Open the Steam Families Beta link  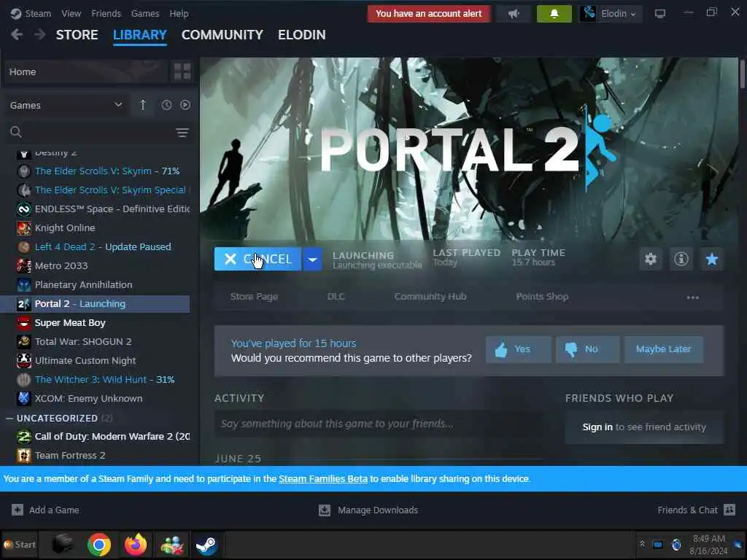pos(323,478)
